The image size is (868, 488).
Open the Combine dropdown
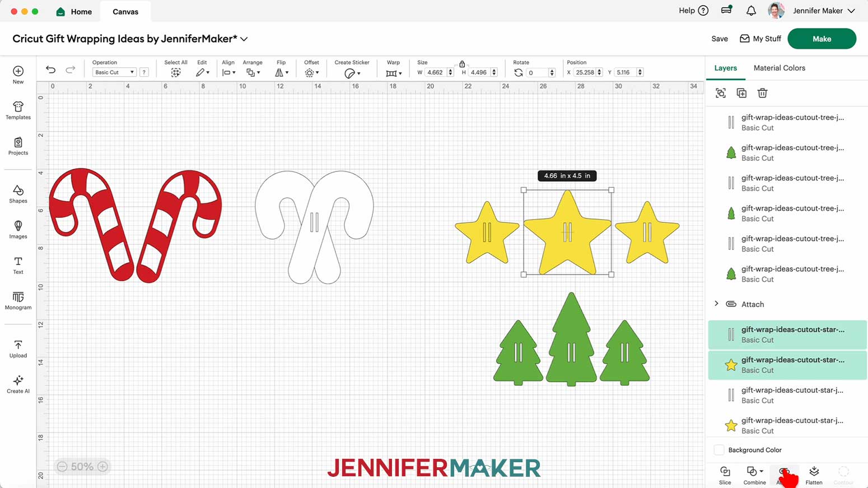[x=754, y=475]
